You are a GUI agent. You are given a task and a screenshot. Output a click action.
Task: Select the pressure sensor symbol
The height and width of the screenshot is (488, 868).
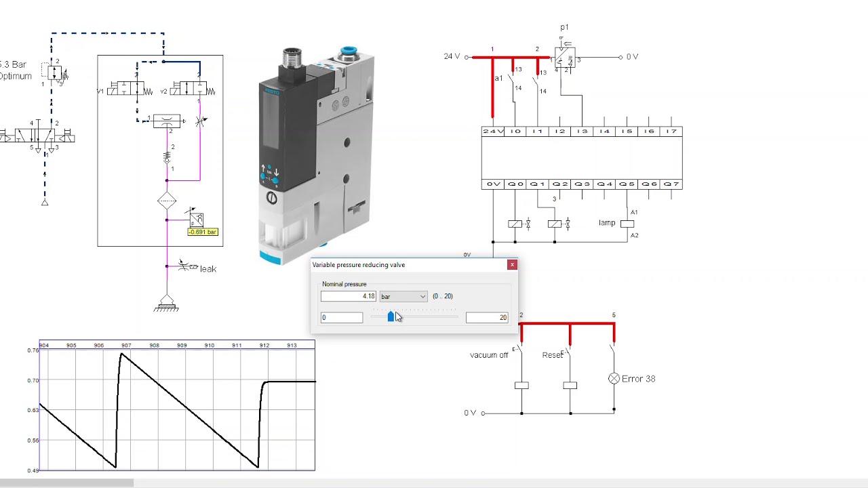195,218
